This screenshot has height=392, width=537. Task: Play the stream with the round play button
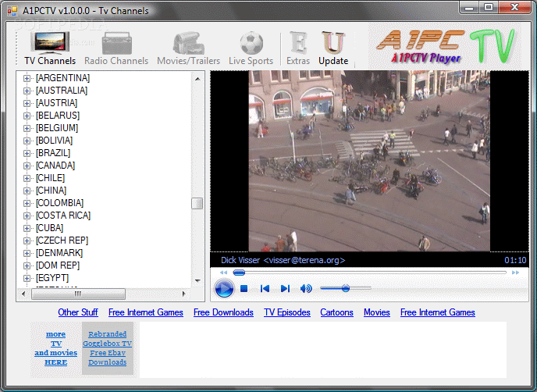[x=224, y=288]
